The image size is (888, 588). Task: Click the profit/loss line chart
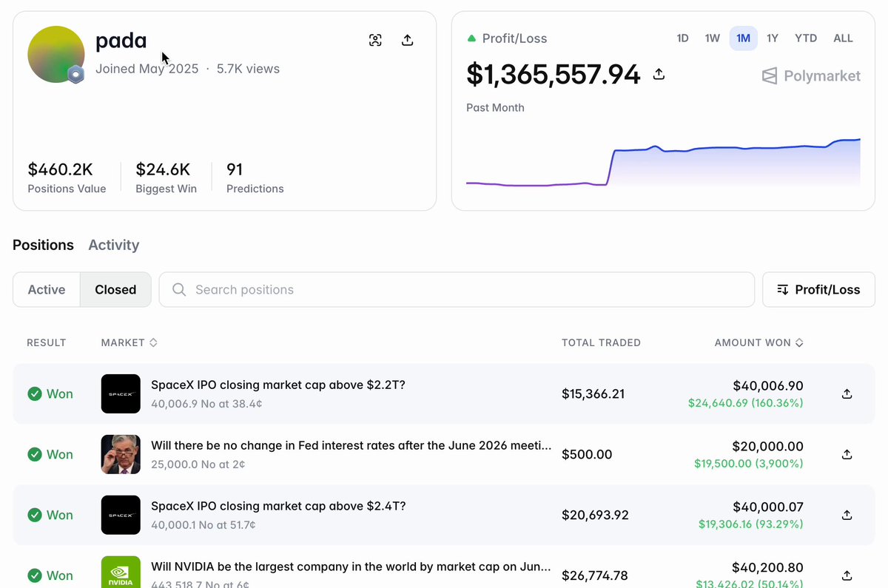(663, 163)
